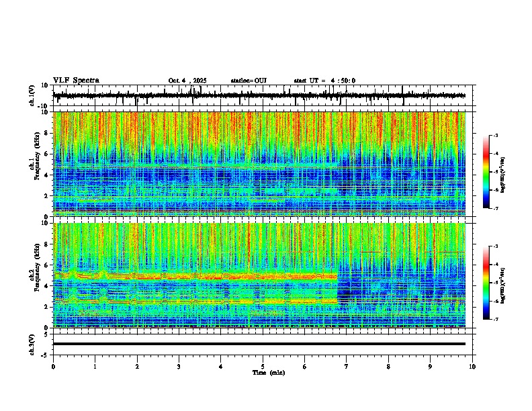
Task: Click the 'ch.1(V)' waveform axis label
Action: [x=32, y=95]
